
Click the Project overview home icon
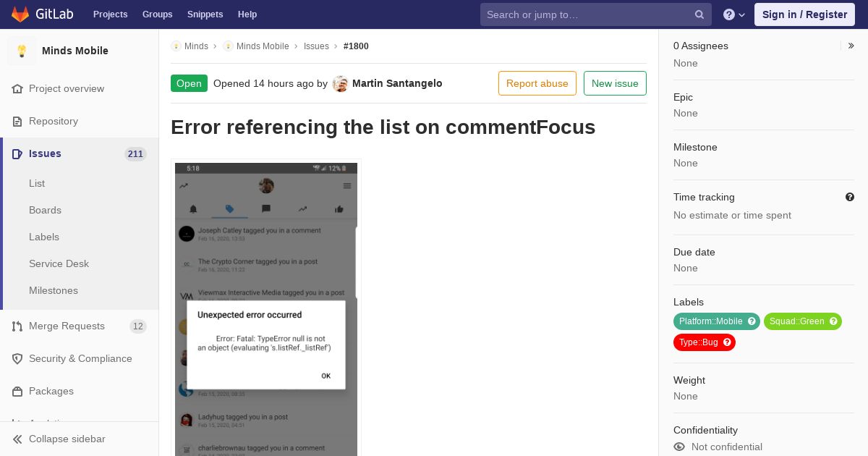(17, 88)
